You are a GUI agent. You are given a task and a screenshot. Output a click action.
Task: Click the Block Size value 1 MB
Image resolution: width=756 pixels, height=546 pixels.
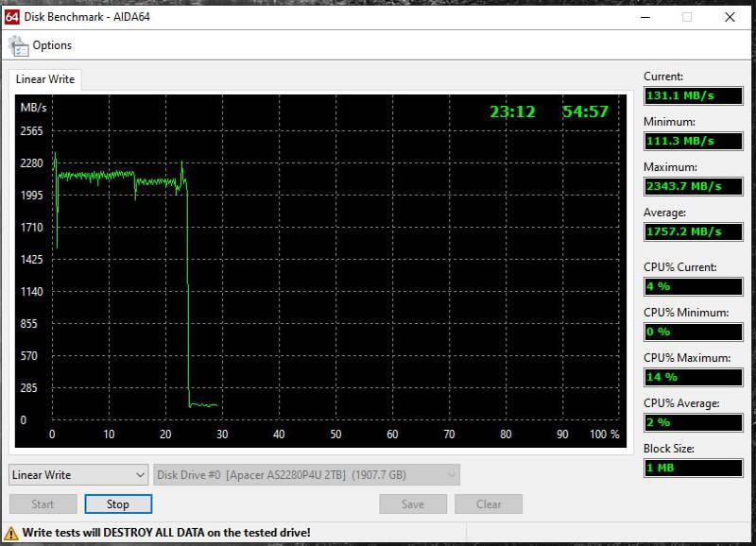694,468
